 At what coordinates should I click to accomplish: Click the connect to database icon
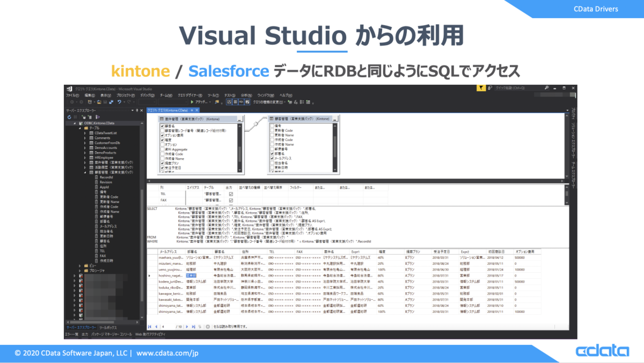pyautogui.click(x=84, y=117)
